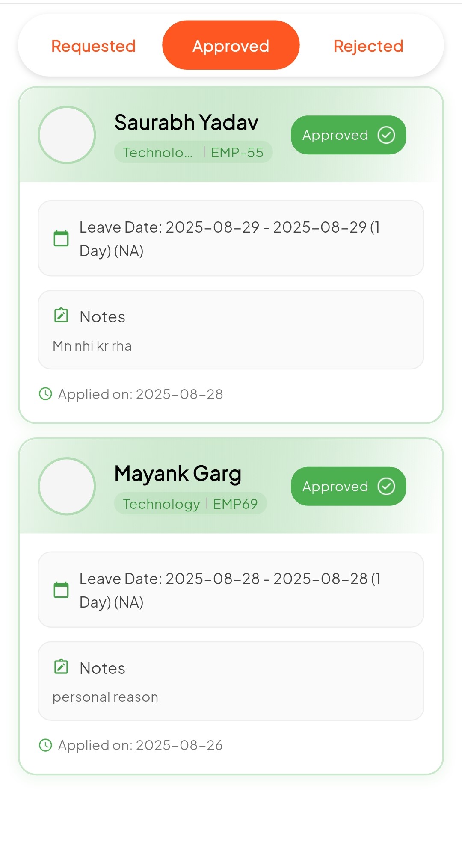Select the Approved tab
The width and height of the screenshot is (462, 868).
pyautogui.click(x=231, y=45)
